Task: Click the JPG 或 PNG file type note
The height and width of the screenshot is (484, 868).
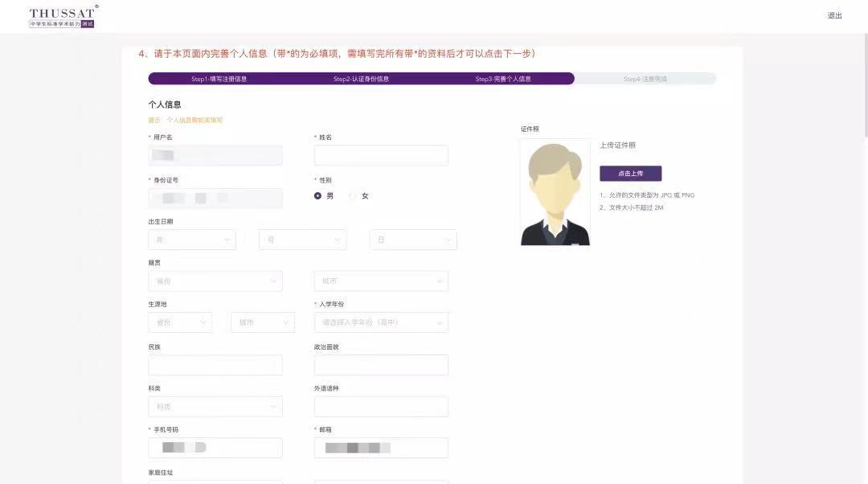Action: point(646,195)
